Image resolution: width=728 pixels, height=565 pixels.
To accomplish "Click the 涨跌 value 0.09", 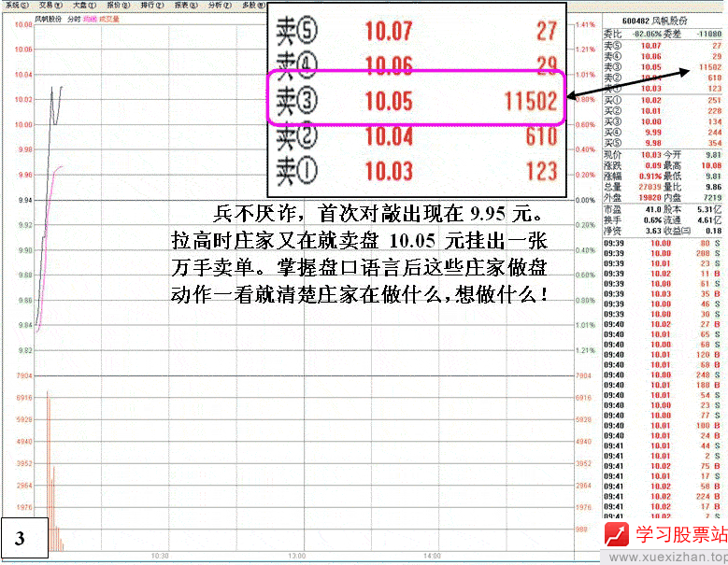I will [x=653, y=165].
